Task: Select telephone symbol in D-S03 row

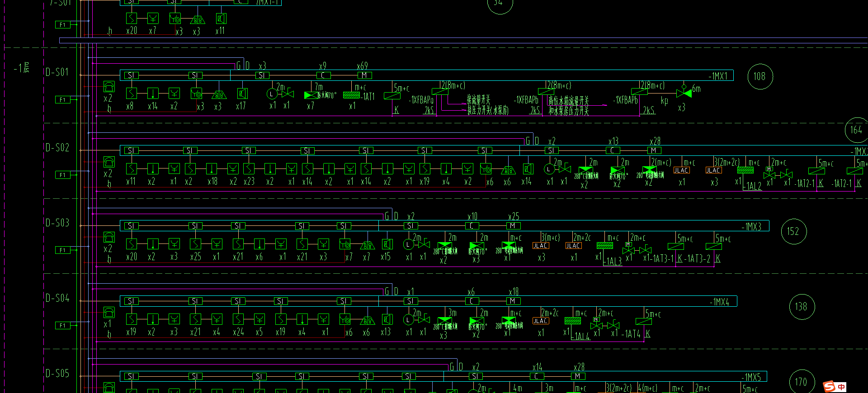Action: coord(109,238)
